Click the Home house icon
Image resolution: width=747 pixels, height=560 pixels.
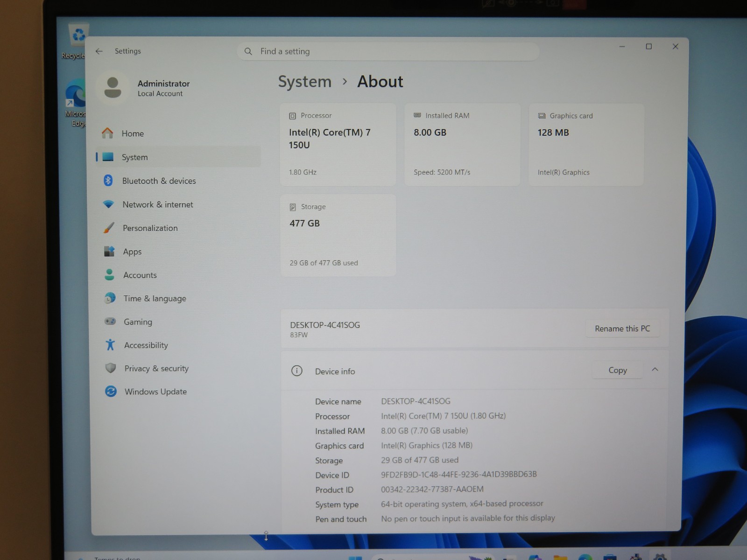point(107,133)
